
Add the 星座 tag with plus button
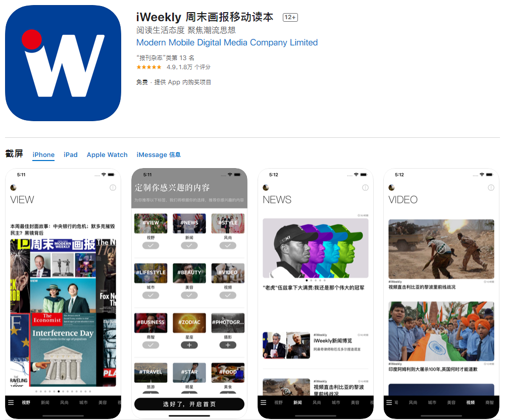pos(189,345)
